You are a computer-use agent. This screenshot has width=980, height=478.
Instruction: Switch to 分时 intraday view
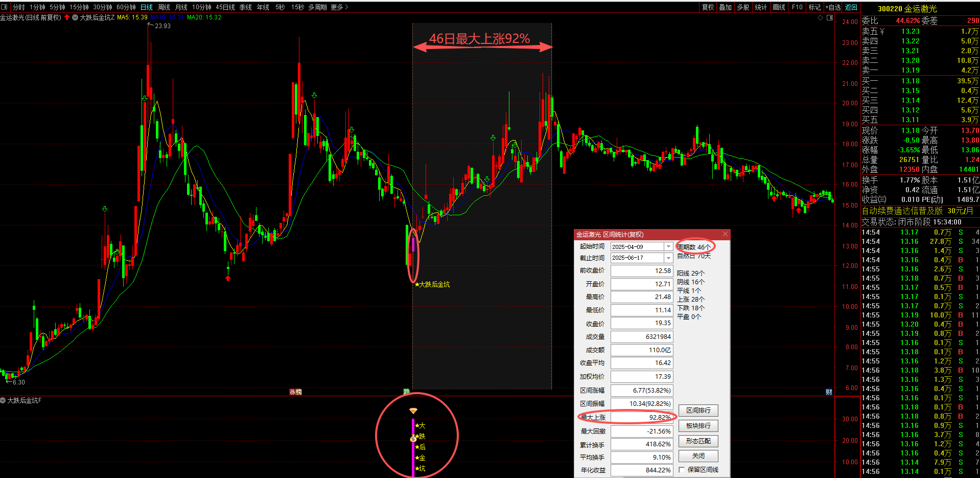tap(18, 7)
